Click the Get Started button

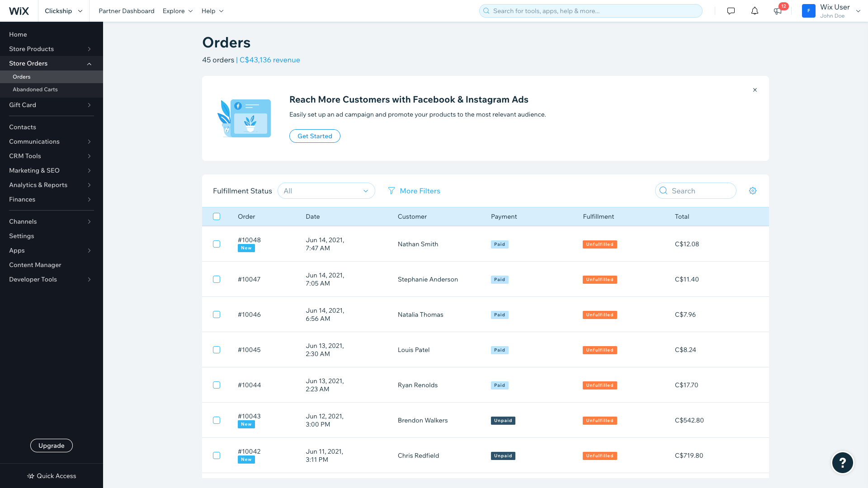pyautogui.click(x=315, y=136)
